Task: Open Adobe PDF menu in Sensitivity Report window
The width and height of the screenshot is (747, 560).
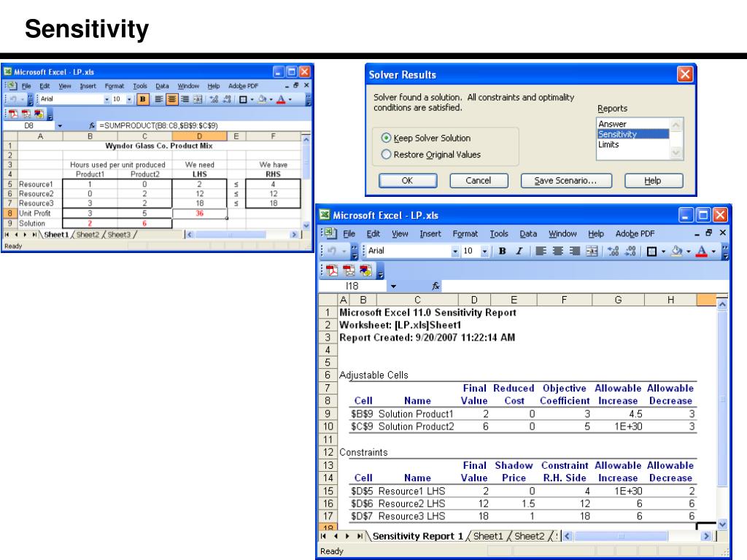Action: pos(635,234)
